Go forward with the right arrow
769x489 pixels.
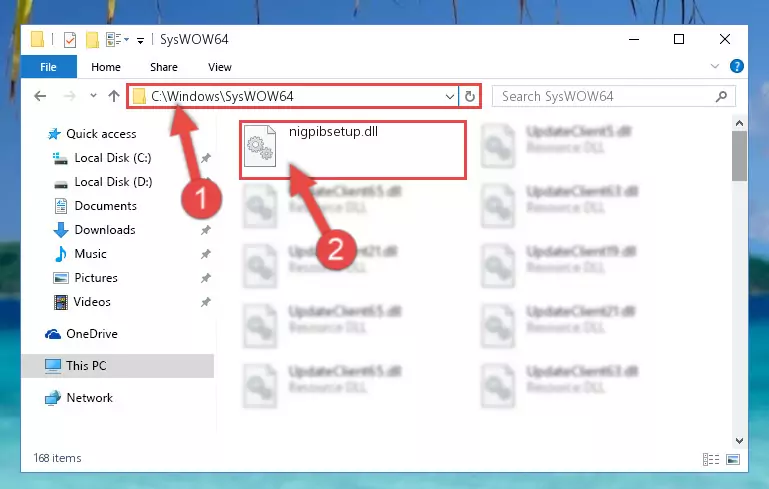click(70, 96)
